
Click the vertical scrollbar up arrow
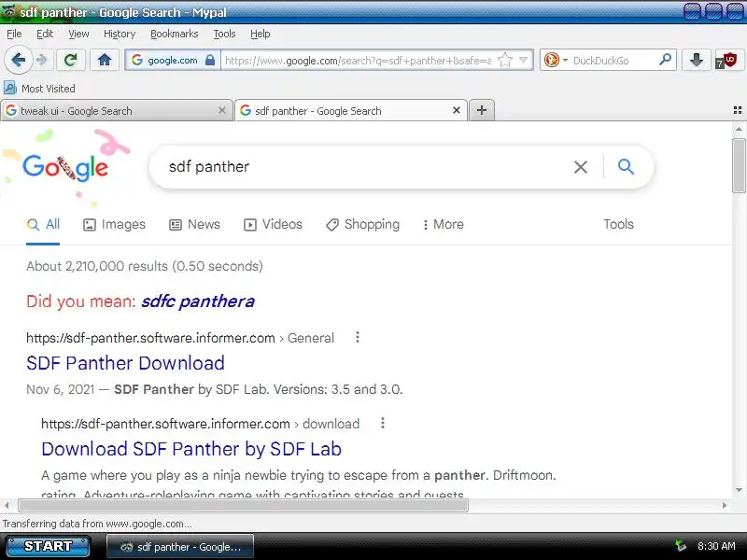coord(739,129)
